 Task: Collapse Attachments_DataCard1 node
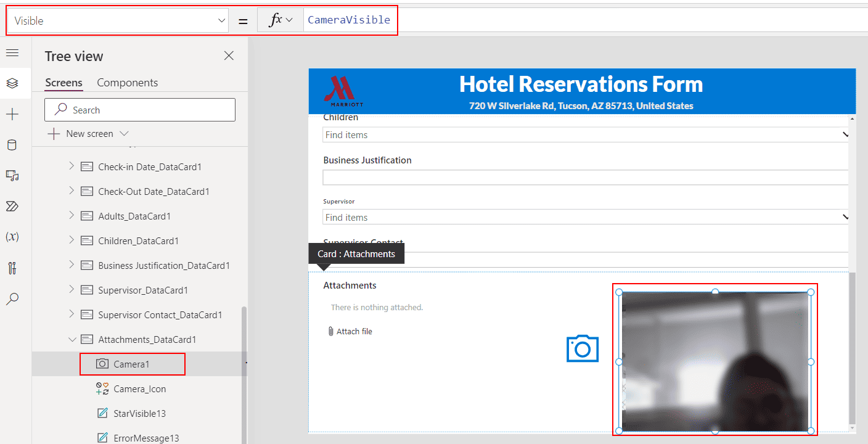pyautogui.click(x=72, y=339)
